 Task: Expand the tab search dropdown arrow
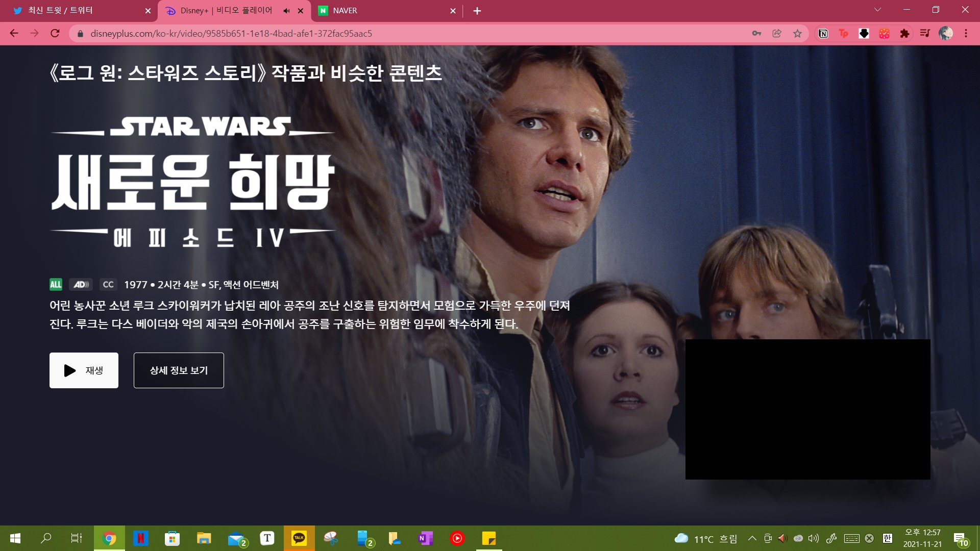click(x=877, y=10)
